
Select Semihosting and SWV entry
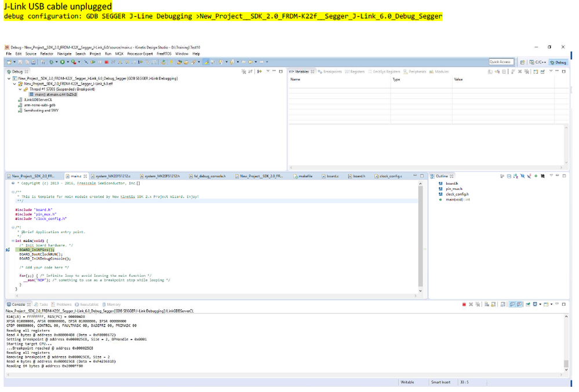[x=38, y=111]
